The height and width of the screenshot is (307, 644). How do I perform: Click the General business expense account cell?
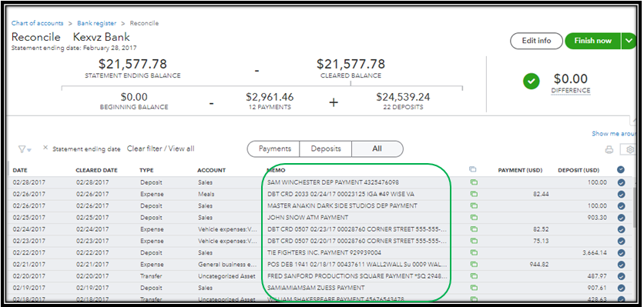pyautogui.click(x=226, y=265)
